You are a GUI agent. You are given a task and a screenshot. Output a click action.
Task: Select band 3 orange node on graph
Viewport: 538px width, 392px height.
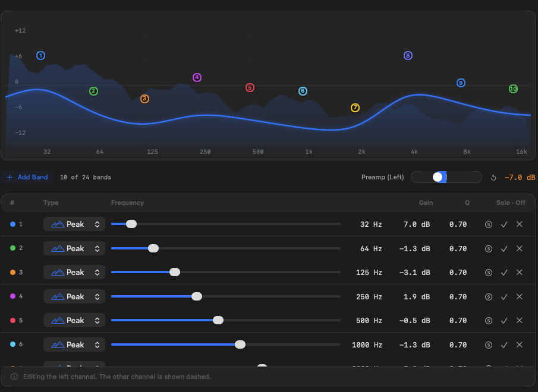pos(144,99)
